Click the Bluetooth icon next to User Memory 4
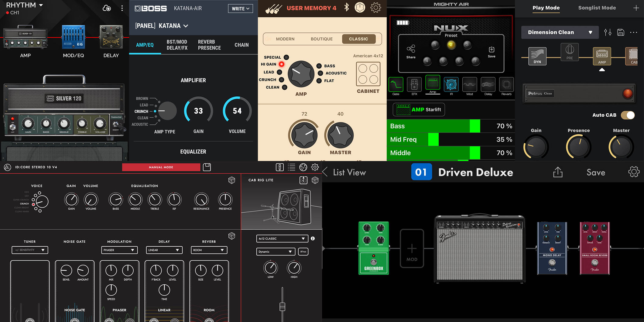This screenshot has width=644, height=322. tap(346, 7)
